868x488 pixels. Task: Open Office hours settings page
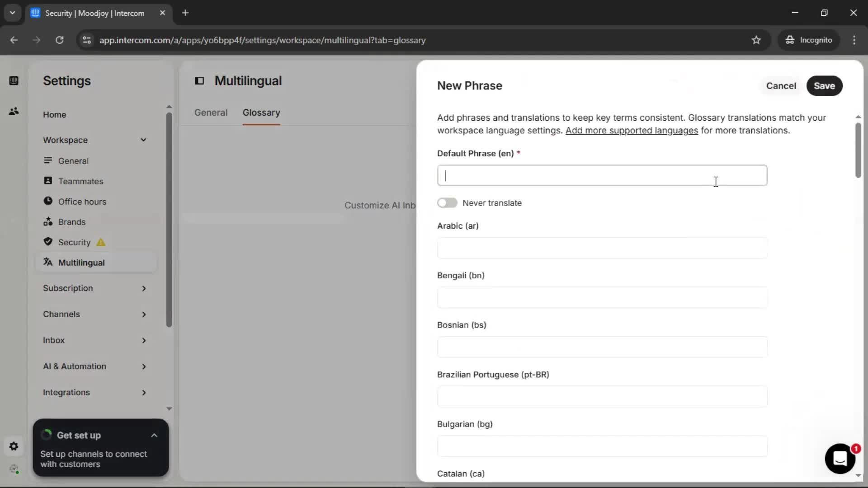pyautogui.click(x=82, y=202)
